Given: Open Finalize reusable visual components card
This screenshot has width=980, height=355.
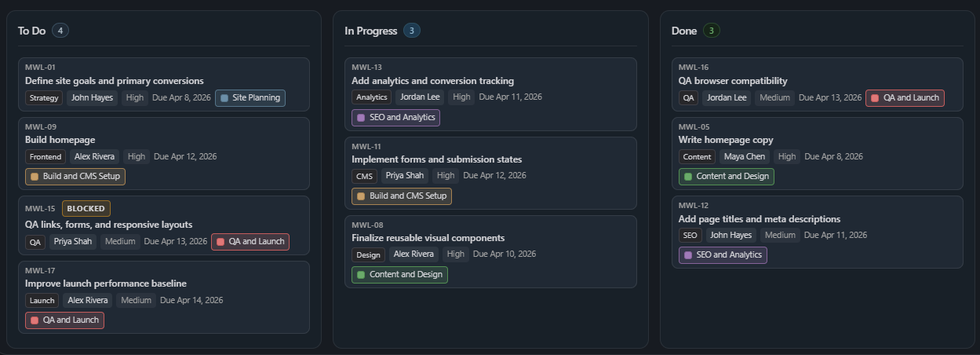Looking at the screenshot, I should click(x=428, y=238).
